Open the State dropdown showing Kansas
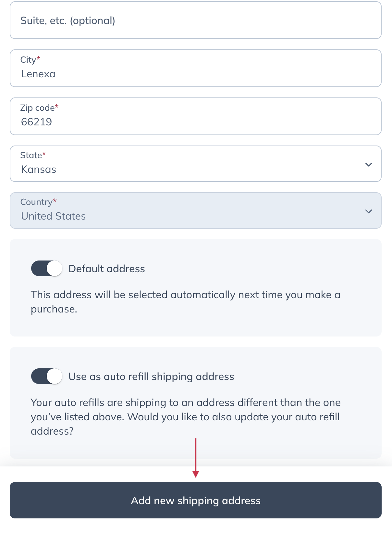Screen dimensions: 392x534 tap(195, 164)
